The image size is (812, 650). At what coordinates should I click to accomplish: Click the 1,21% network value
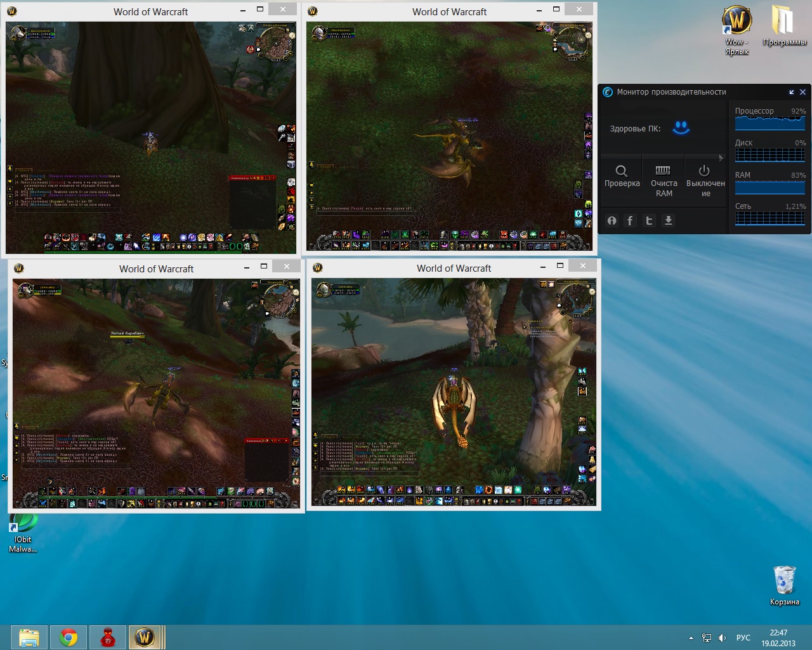pos(796,206)
